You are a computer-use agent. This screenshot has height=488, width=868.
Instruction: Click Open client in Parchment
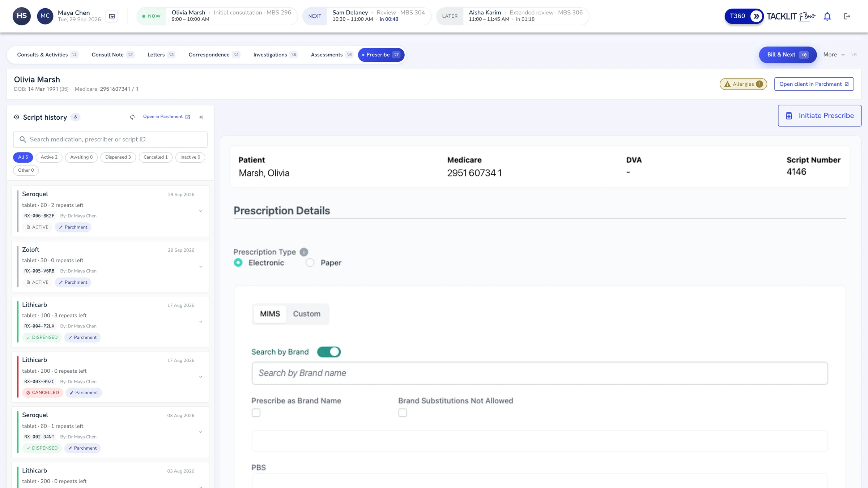click(x=814, y=84)
